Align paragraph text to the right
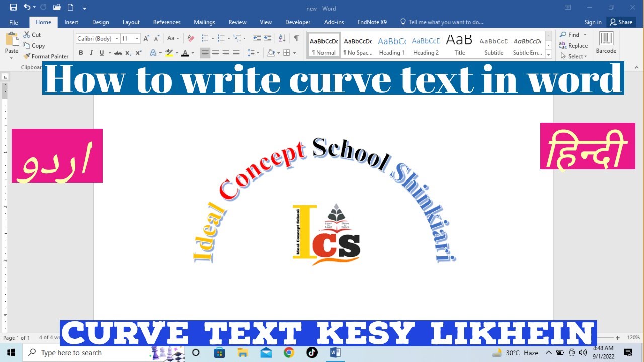Viewport: 644px width, 362px height. [226, 53]
